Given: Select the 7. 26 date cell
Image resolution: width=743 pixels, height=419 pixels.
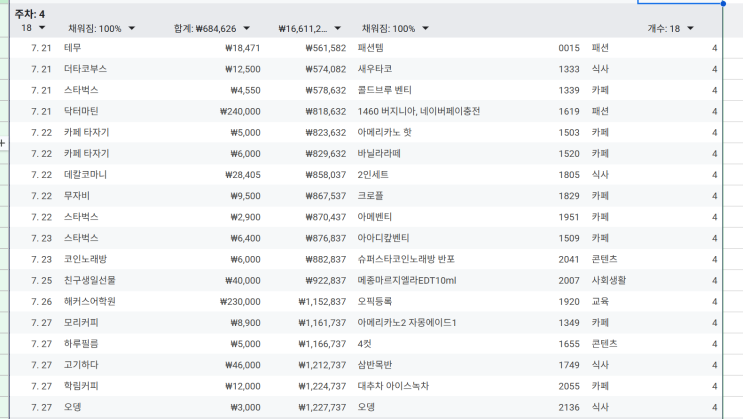Looking at the screenshot, I should click(42, 301).
